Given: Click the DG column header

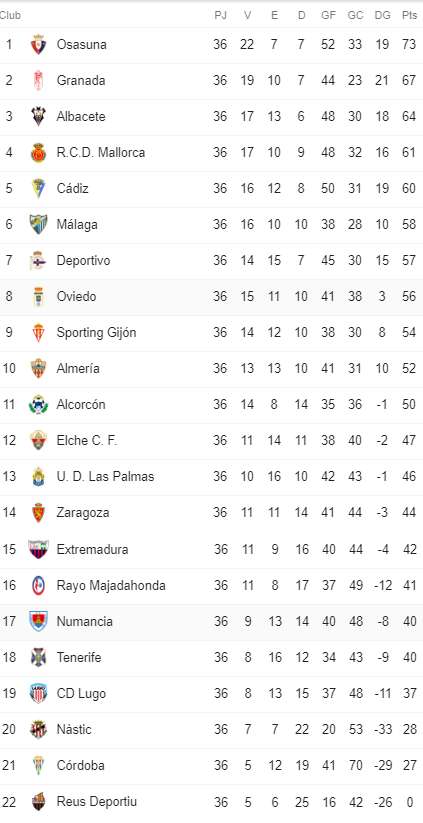Looking at the screenshot, I should (x=383, y=16).
